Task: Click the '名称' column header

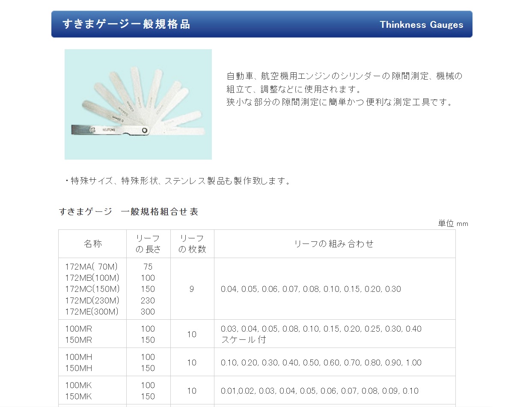Action: coord(93,244)
